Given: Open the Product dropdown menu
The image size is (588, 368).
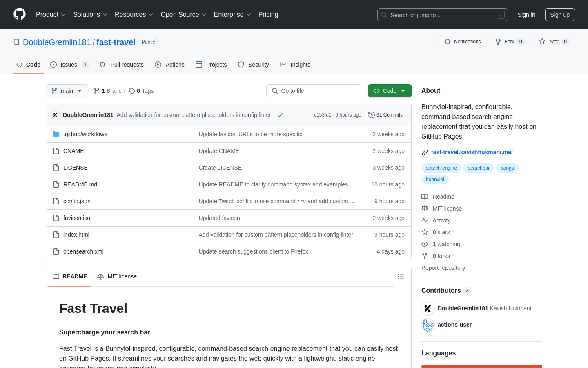Looking at the screenshot, I should coord(51,15).
